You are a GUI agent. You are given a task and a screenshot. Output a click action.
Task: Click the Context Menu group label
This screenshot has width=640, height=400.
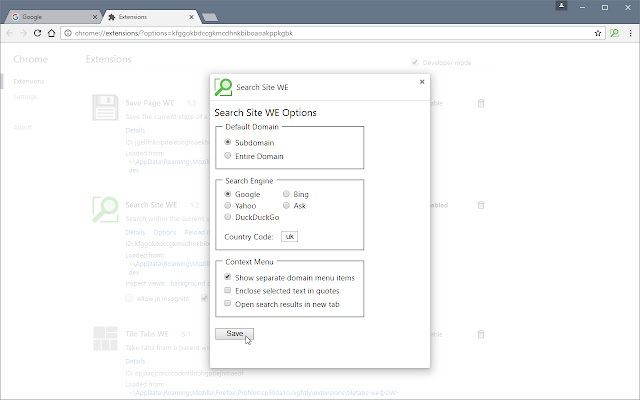pyautogui.click(x=249, y=262)
